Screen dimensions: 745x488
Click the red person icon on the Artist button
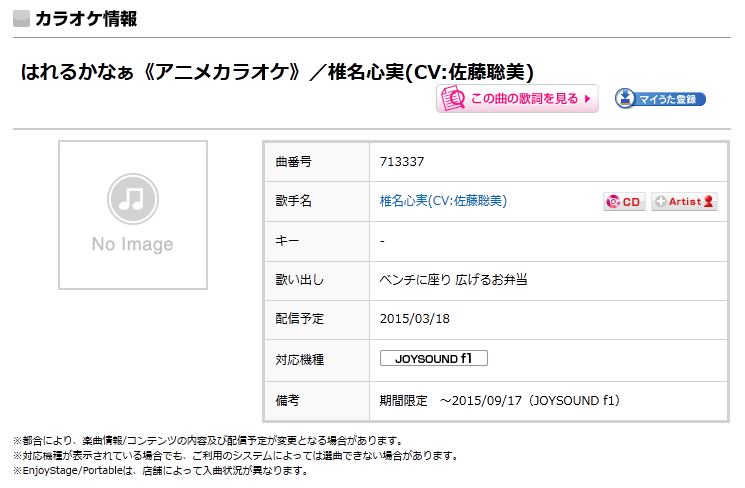(708, 201)
